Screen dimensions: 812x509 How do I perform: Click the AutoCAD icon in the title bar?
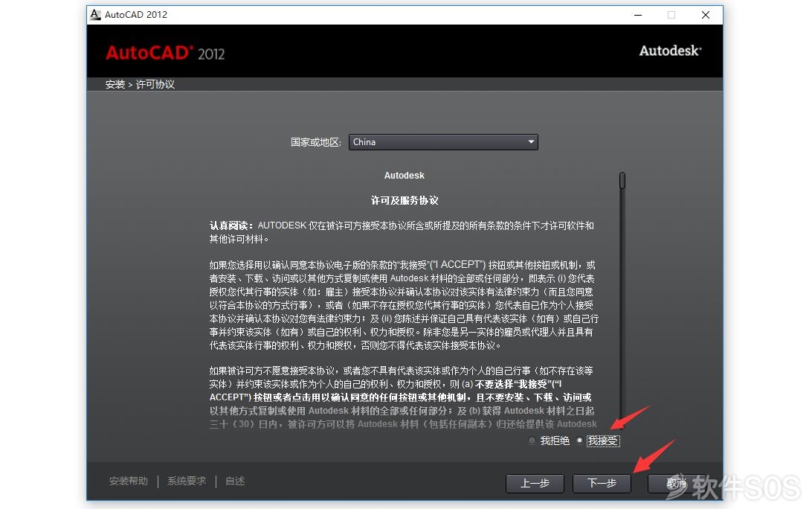click(x=95, y=15)
